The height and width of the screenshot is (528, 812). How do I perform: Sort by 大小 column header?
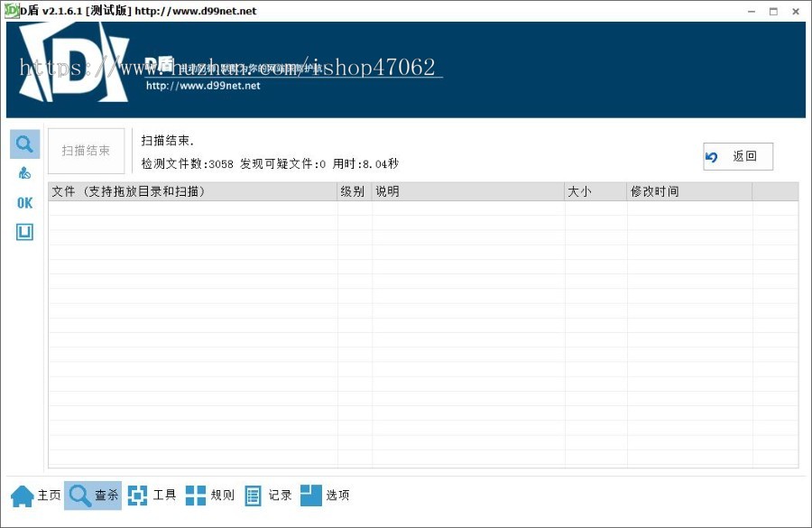[x=595, y=191]
